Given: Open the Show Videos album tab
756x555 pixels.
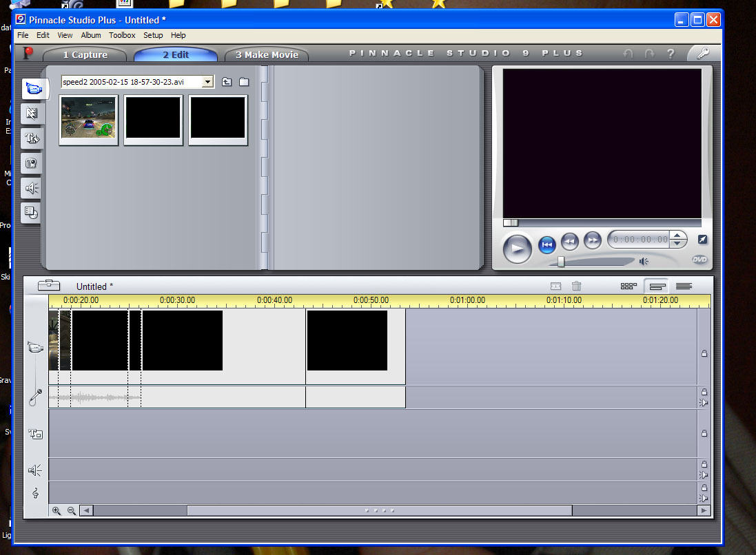Looking at the screenshot, I should [x=34, y=89].
